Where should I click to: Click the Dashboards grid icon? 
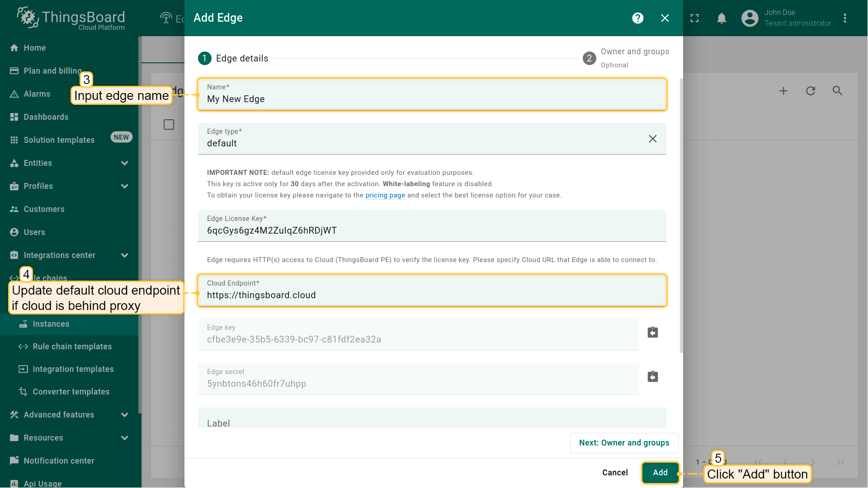point(14,117)
